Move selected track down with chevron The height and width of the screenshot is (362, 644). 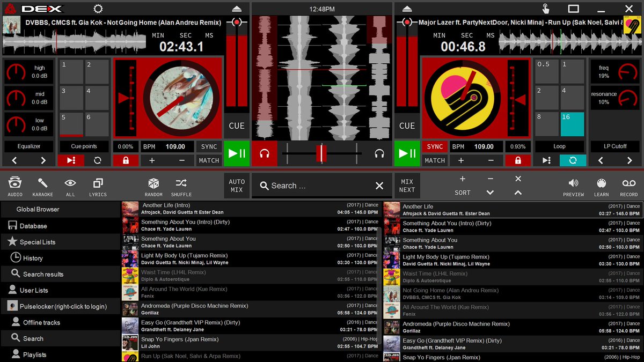pos(490,193)
